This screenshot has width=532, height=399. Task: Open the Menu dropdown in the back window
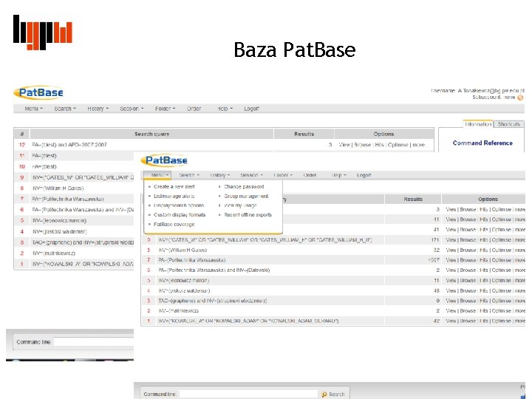click(x=33, y=109)
